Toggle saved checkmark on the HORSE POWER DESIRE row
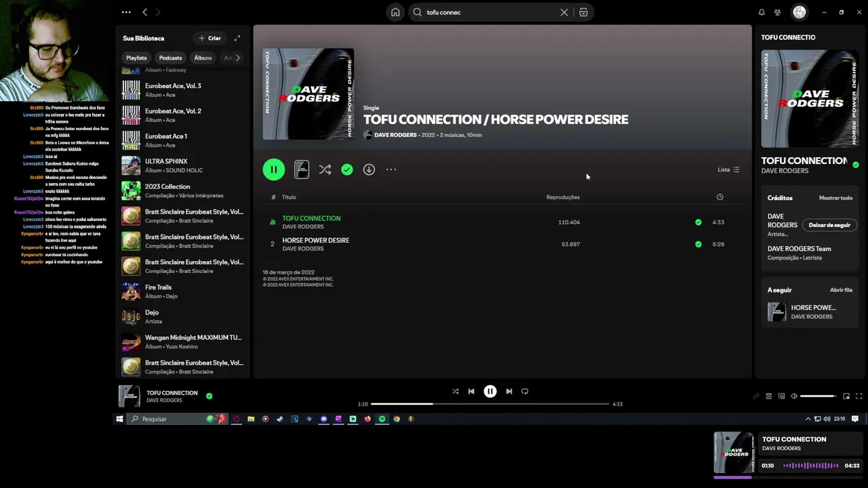Image resolution: width=868 pixels, height=488 pixels. (x=698, y=244)
